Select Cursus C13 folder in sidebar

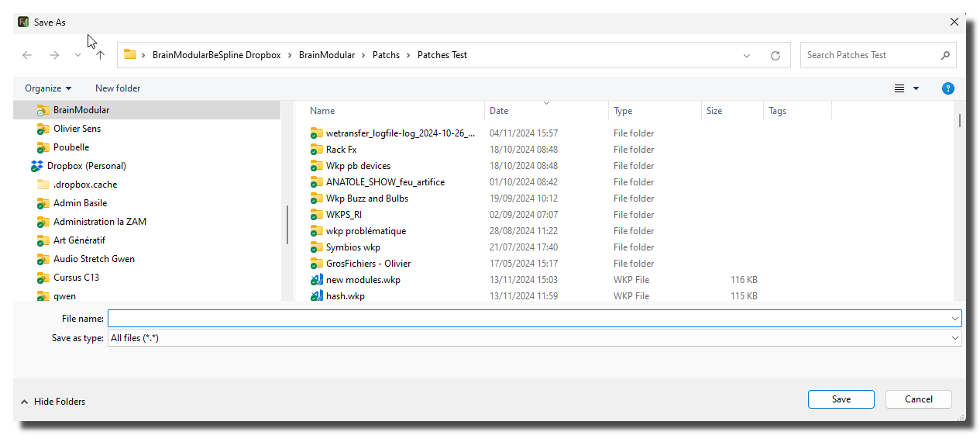click(x=76, y=278)
